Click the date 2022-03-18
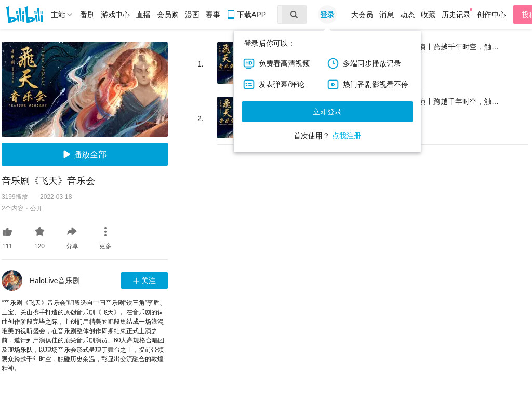Image resolution: width=532 pixels, height=399 pixels. pyautogui.click(x=56, y=197)
